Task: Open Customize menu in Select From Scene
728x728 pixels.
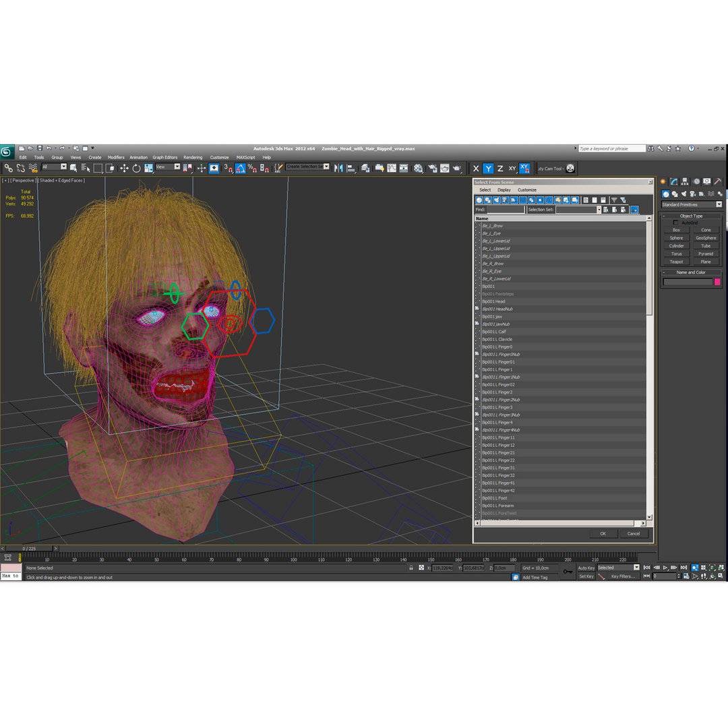Action: coord(527,190)
